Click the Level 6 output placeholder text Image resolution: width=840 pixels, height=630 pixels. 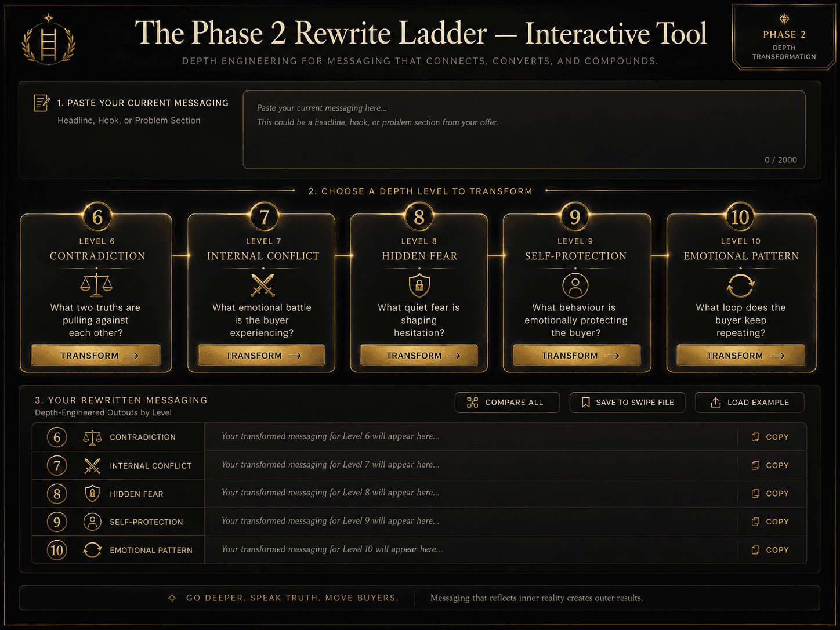[x=330, y=436]
